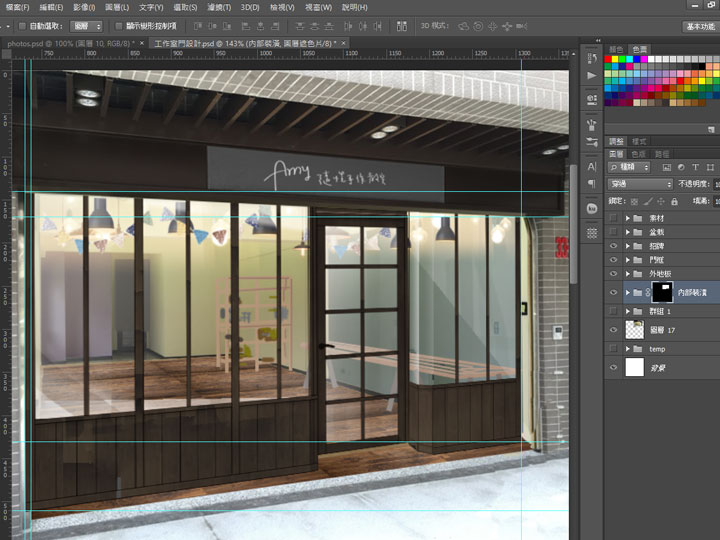Click the 基本功能 workspace button
Screen dimensions: 720x540
701,26
